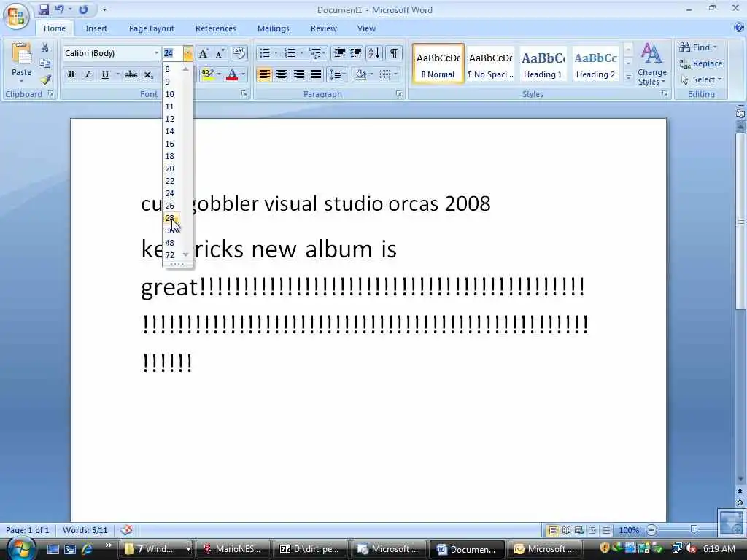Apply the No Spacing style
This screenshot has height=560, width=747.
pyautogui.click(x=491, y=64)
